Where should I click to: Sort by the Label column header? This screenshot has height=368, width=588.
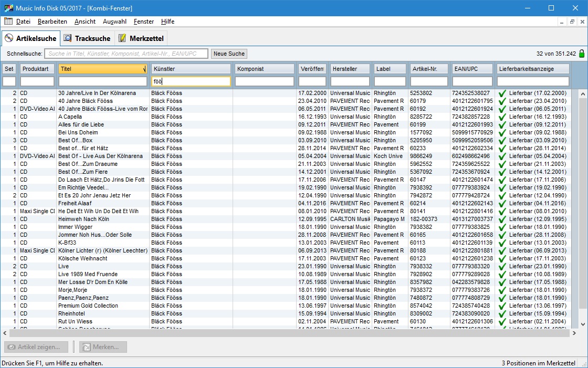click(390, 69)
